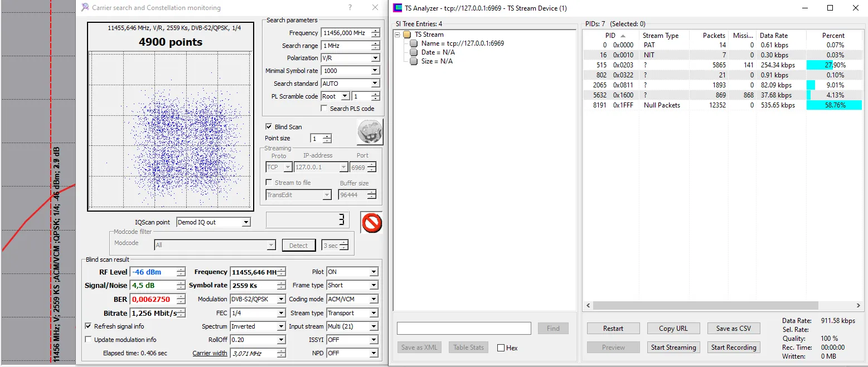Click the red stop/cancel icon
Image resolution: width=868 pixels, height=367 pixels.
pyautogui.click(x=371, y=223)
